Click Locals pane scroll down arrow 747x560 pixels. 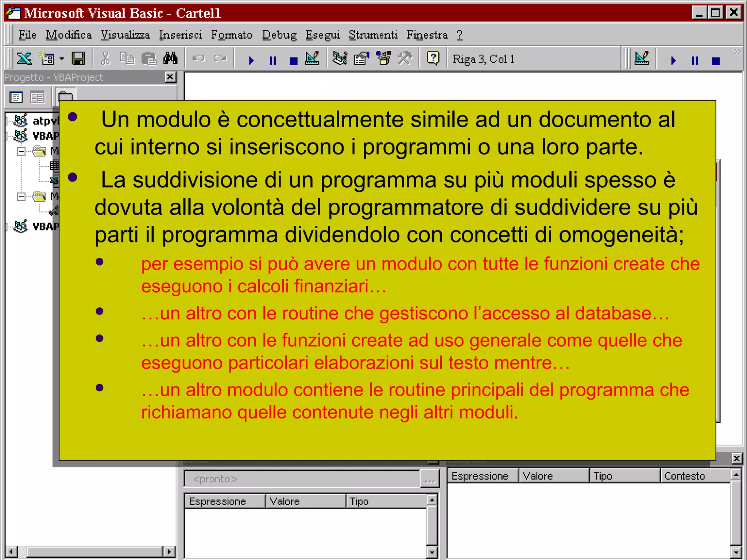(432, 552)
